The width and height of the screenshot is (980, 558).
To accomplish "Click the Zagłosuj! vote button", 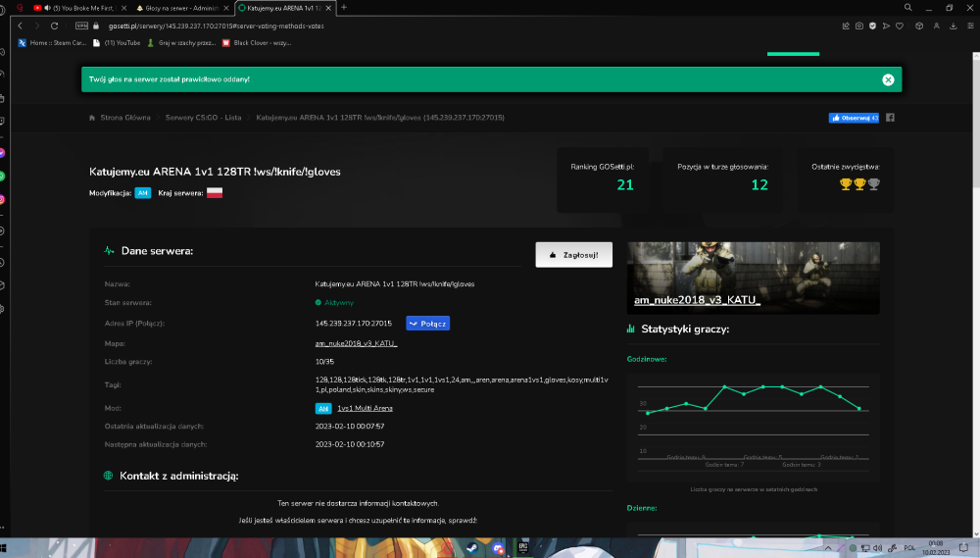I will click(573, 255).
